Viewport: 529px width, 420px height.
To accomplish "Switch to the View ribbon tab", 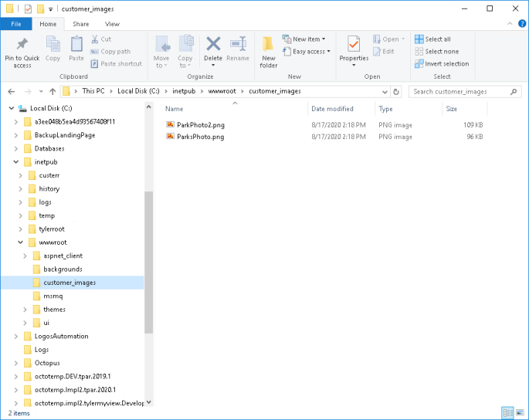I will pyautogui.click(x=112, y=24).
